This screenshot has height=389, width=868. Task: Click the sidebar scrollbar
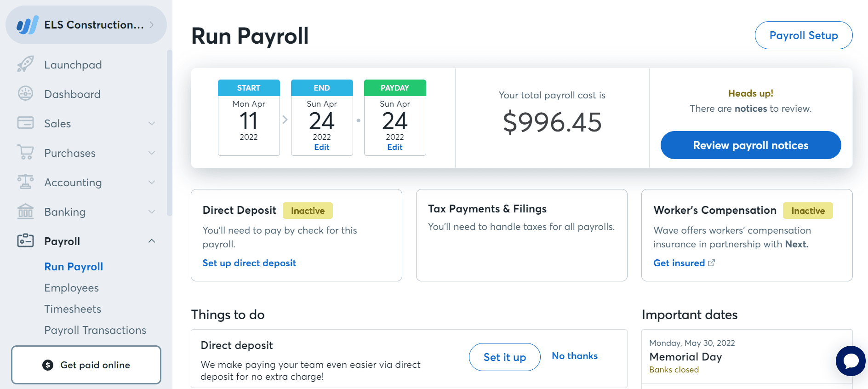coord(169,133)
